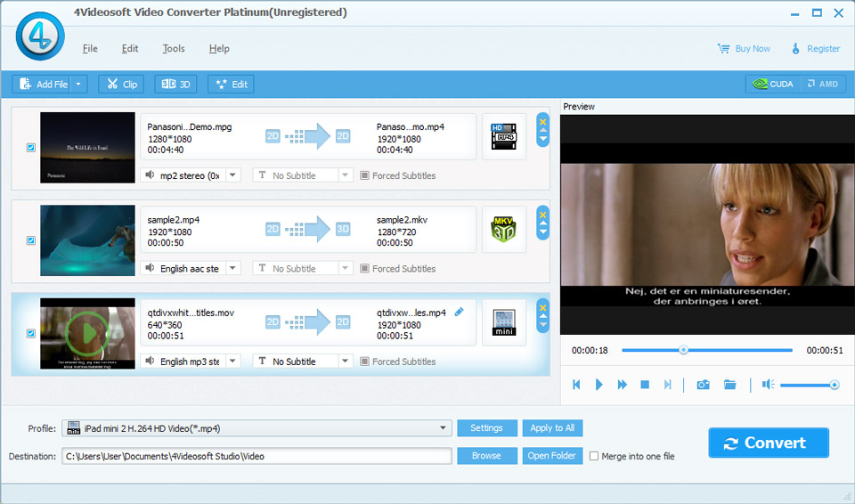This screenshot has width=855, height=504.
Task: Open the Tools menu
Action: pyautogui.click(x=174, y=49)
